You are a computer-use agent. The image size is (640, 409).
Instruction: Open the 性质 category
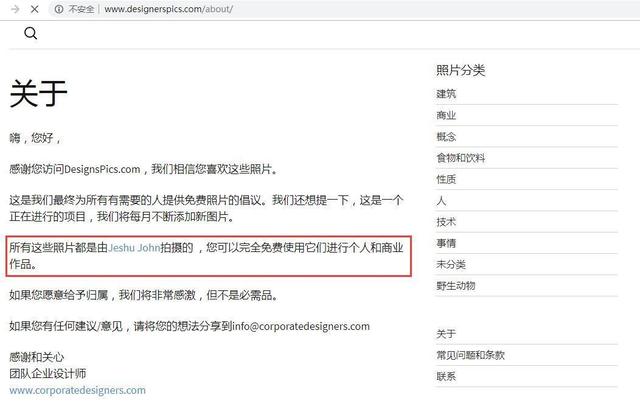click(x=446, y=179)
